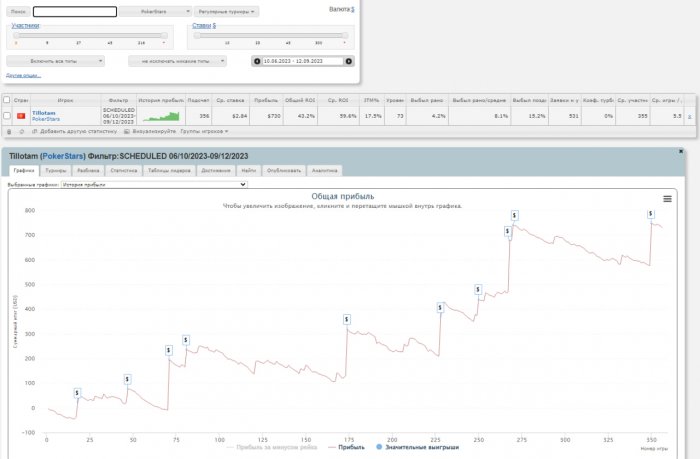The width and height of the screenshot is (700, 459).
Task: Toggle Значительные выигрыши in chart legend
Action: pyautogui.click(x=417, y=447)
